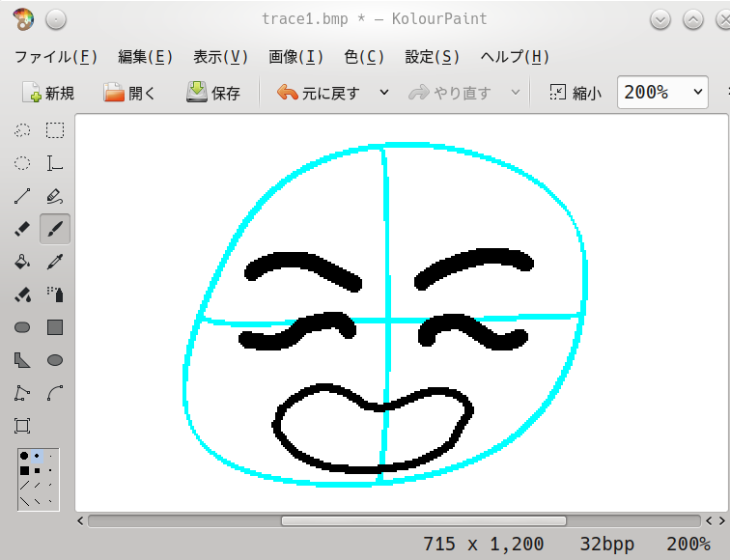Open the 画像(I) menu

pos(295,57)
